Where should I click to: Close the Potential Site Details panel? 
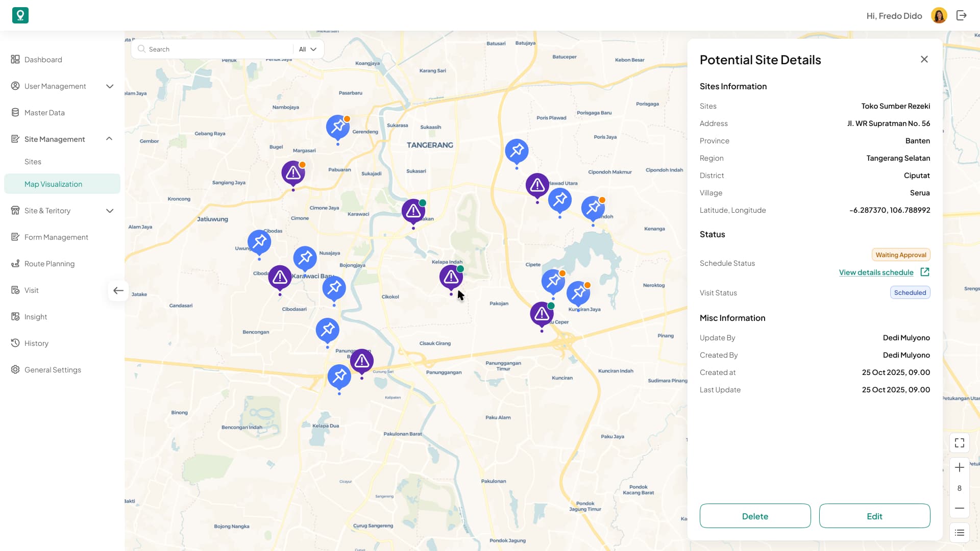click(x=924, y=59)
